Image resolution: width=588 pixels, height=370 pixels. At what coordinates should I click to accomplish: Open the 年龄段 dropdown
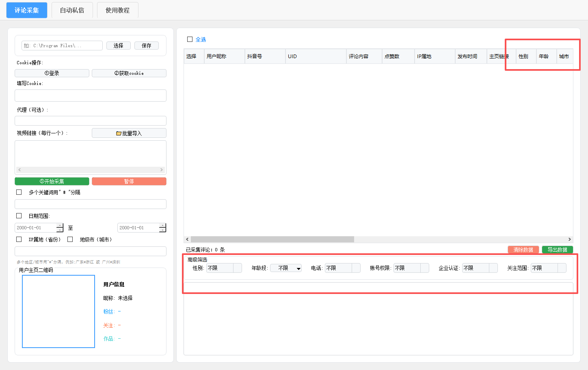click(x=298, y=268)
